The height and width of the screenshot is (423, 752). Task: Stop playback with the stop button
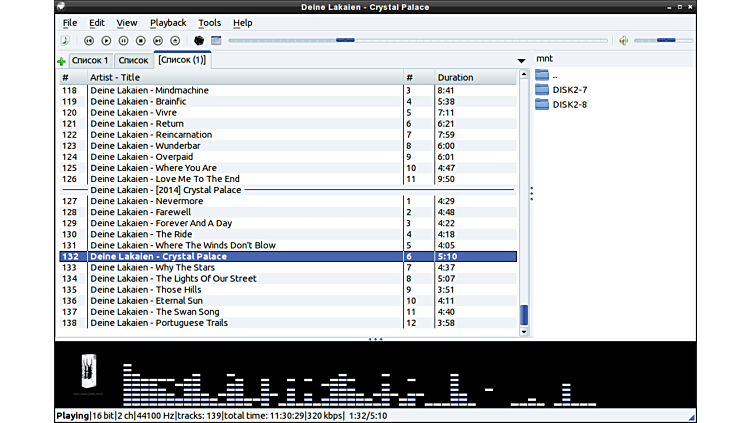coord(141,41)
